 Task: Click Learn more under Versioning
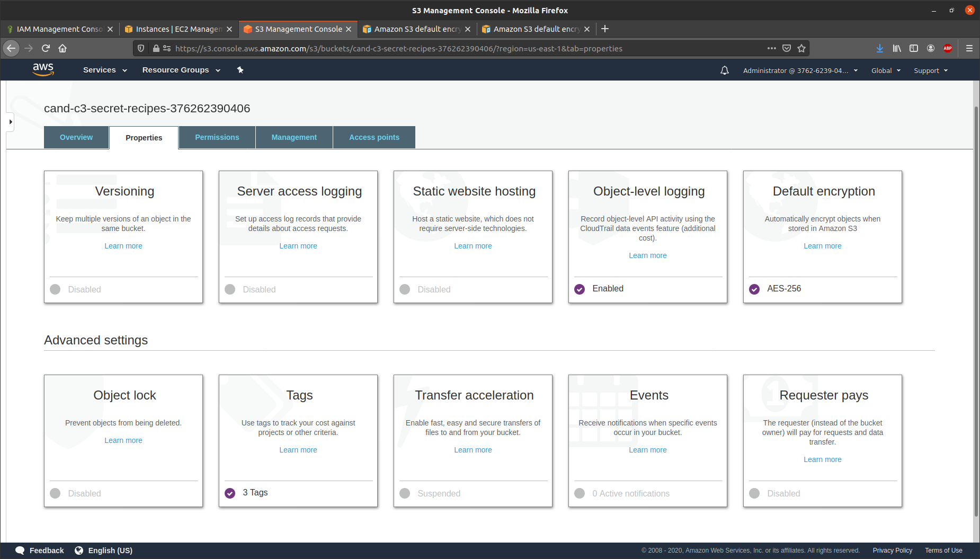(123, 246)
